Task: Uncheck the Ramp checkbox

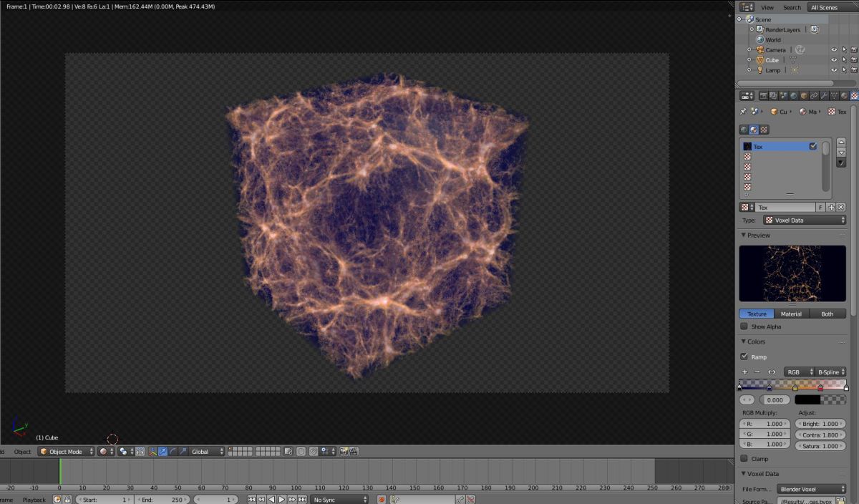Action: [744, 357]
